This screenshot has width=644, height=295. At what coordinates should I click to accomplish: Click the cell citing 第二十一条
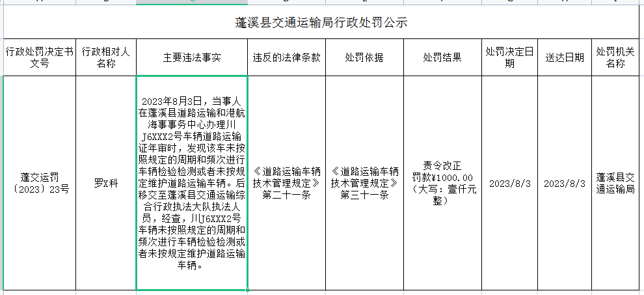tap(286, 183)
